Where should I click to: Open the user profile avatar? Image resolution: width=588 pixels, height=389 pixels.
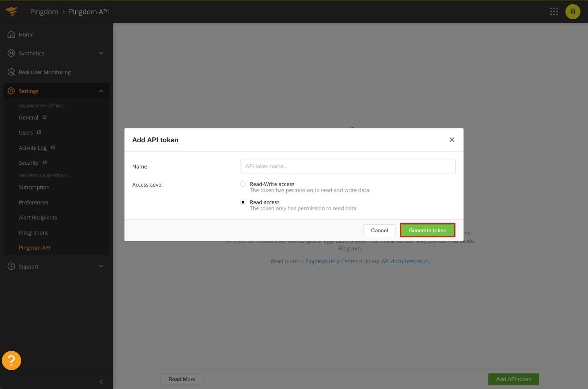pyautogui.click(x=573, y=12)
